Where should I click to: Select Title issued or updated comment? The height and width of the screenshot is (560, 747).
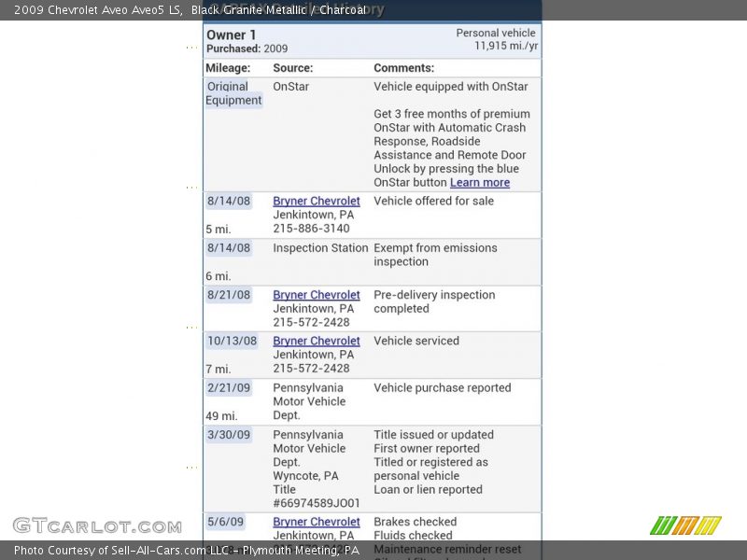coord(433,435)
